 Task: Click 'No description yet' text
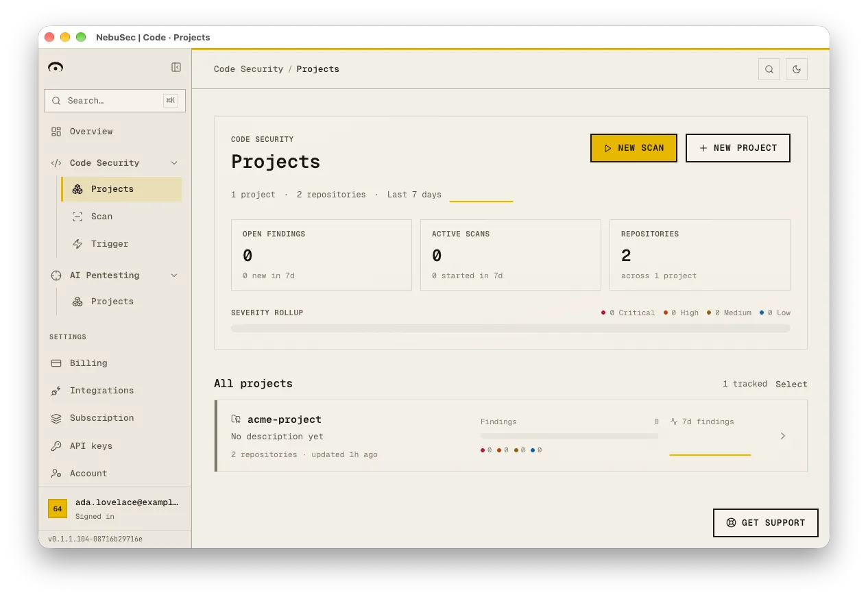pyautogui.click(x=277, y=437)
